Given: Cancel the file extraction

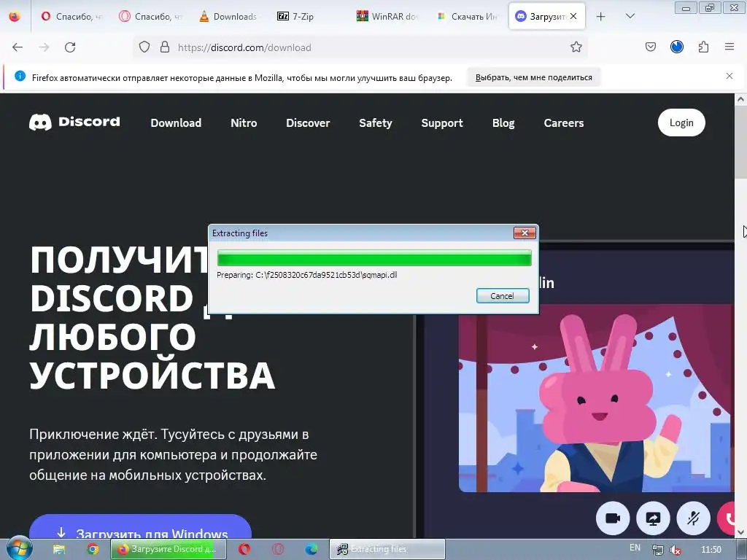Looking at the screenshot, I should tap(503, 296).
